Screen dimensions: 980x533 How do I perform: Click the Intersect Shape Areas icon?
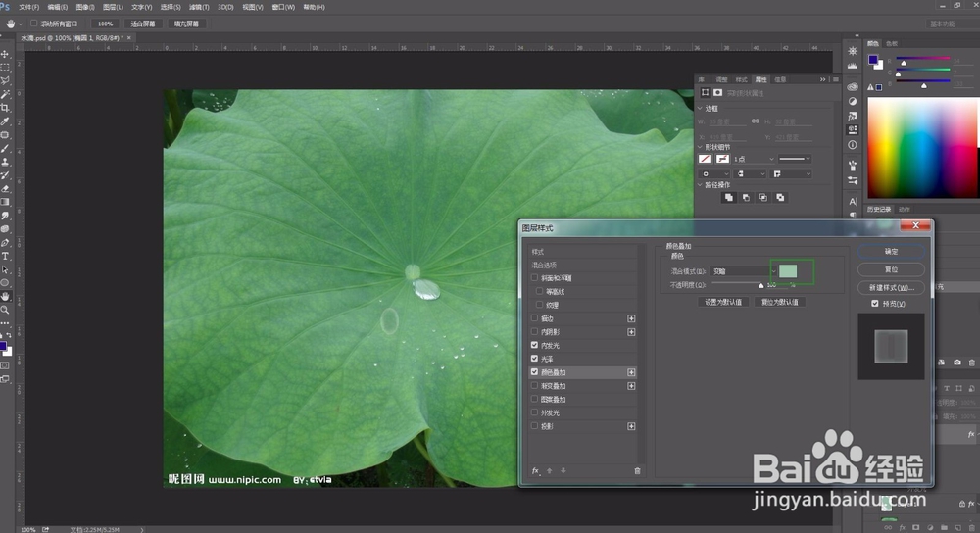point(763,198)
